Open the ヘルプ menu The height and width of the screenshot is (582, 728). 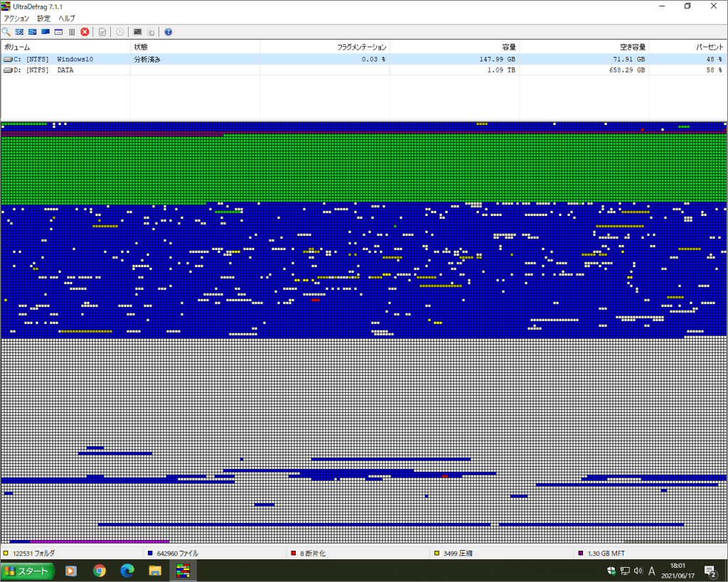coord(67,18)
